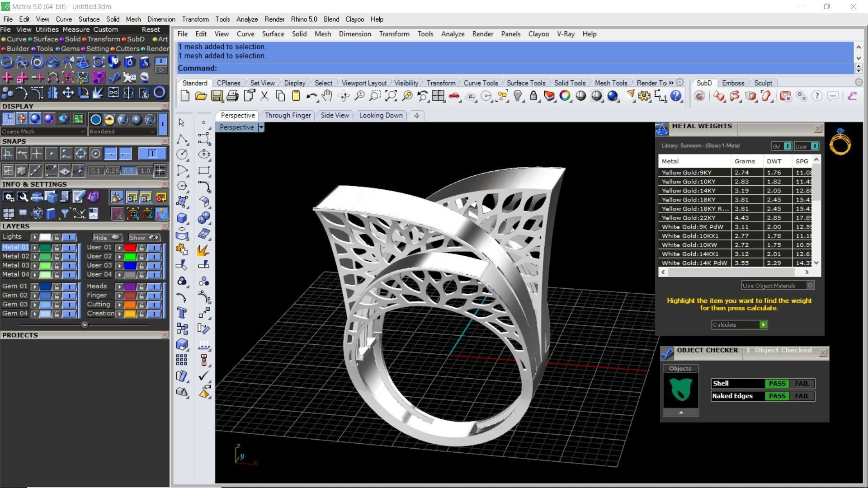Screen dimensions: 868x488
Task: Toggle Use Object Materials option
Action: point(778,285)
